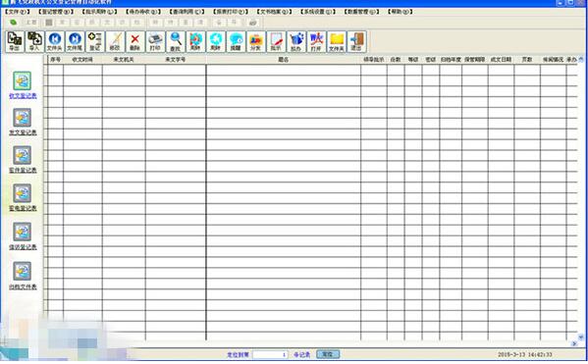588x364 pixels.
Task: Open the 【报表打印】 menu
Action: 231,12
